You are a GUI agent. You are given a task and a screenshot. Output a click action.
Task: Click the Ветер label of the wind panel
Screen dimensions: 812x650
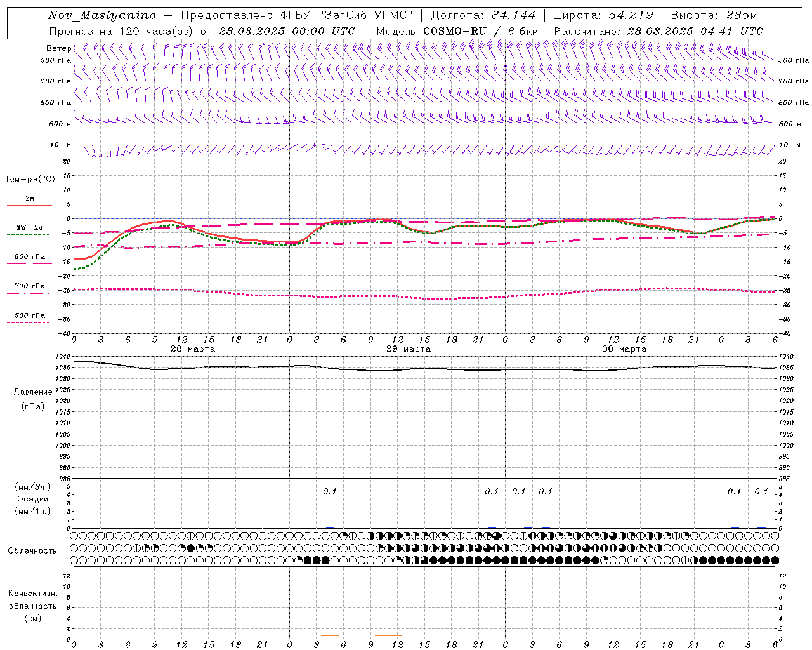pos(59,48)
